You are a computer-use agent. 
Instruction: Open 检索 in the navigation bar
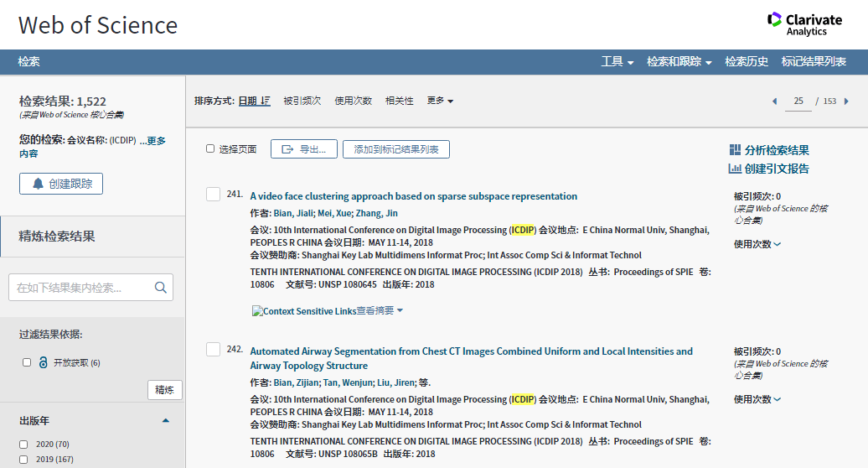point(28,61)
